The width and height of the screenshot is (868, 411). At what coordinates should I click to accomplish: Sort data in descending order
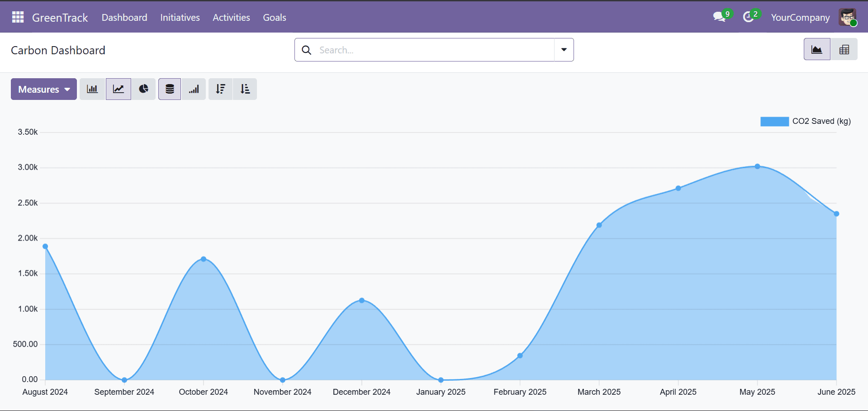point(220,89)
